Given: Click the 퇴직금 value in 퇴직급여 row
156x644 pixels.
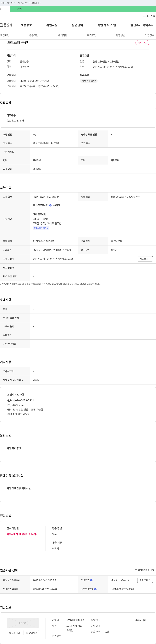Looking at the screenshot, I should click(114, 250).
